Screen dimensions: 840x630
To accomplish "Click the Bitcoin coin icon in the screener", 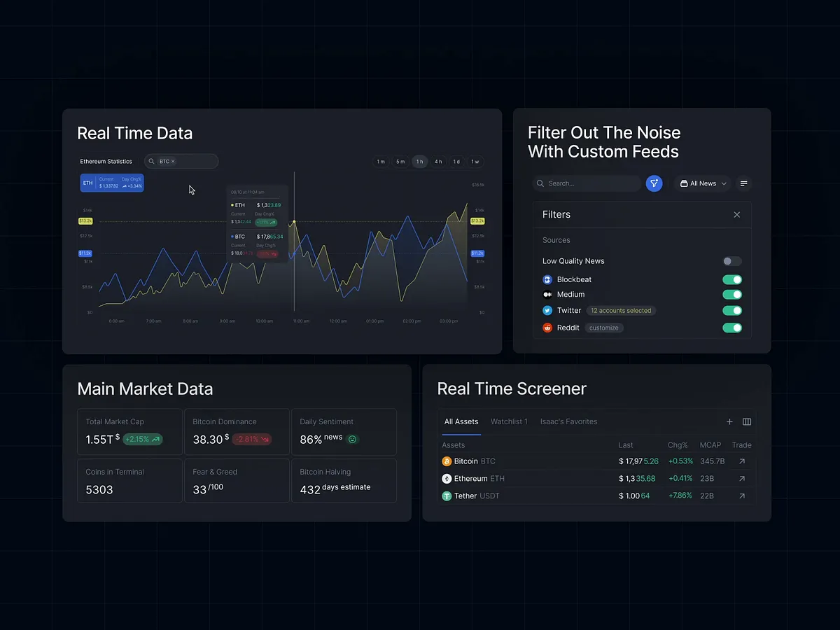I will coord(445,461).
